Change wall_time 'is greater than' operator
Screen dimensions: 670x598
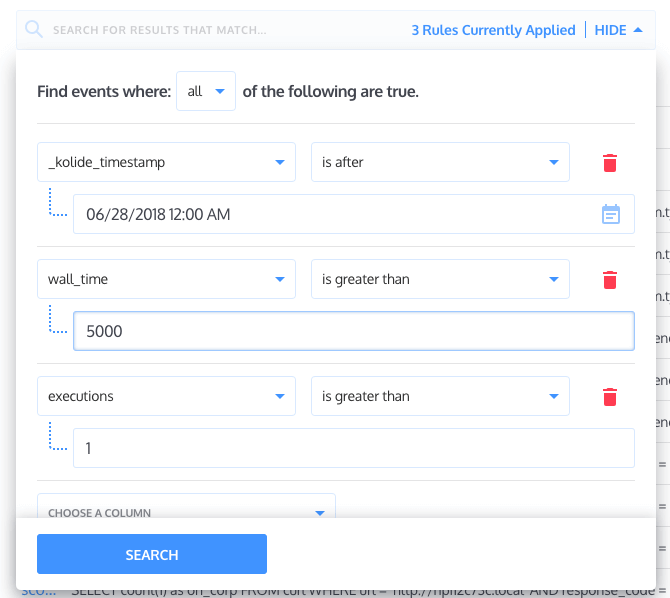440,279
